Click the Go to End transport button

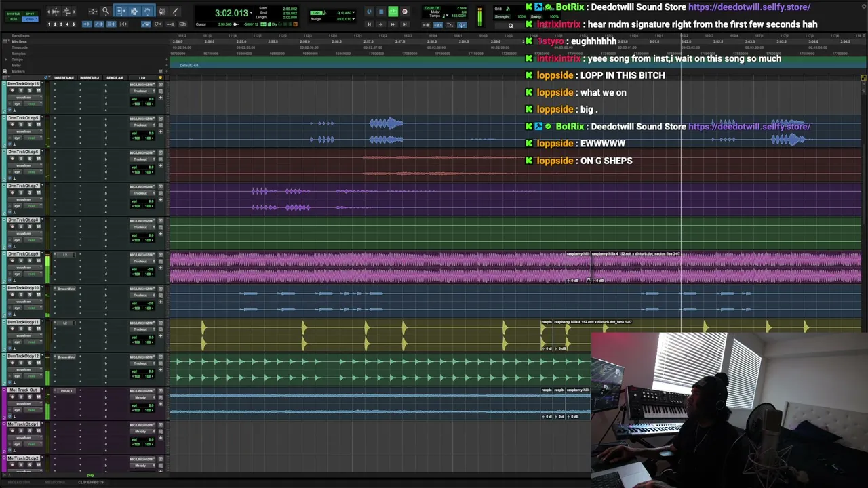coord(405,24)
